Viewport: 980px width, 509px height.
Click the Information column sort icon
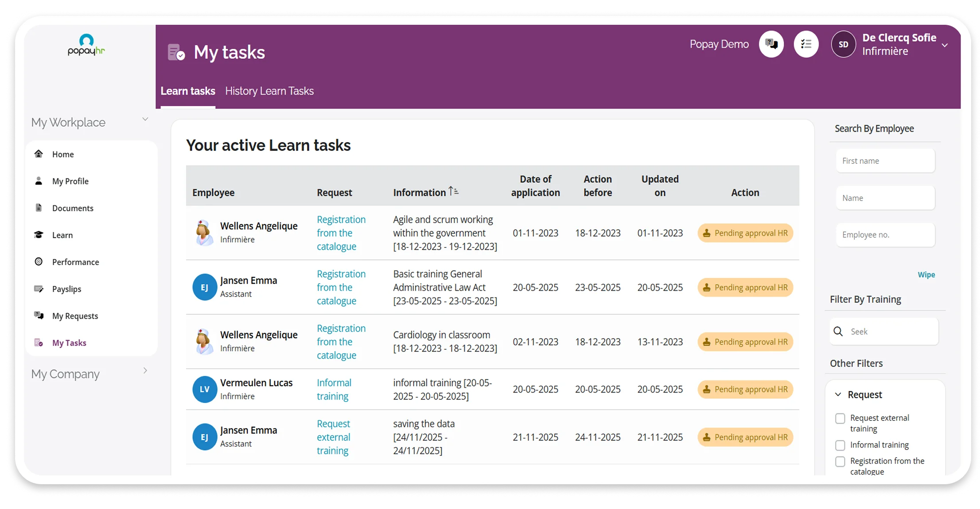[x=453, y=191]
